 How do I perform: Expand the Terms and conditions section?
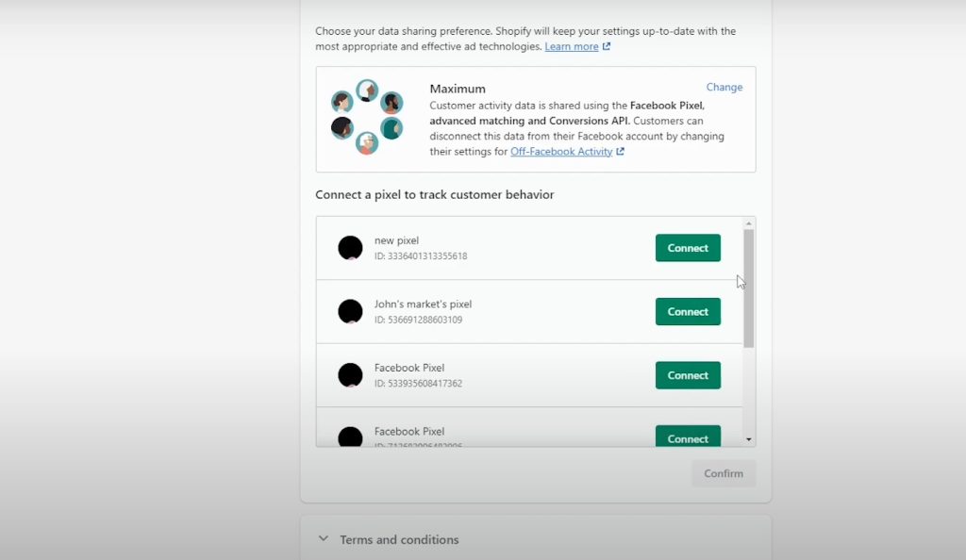(x=324, y=539)
